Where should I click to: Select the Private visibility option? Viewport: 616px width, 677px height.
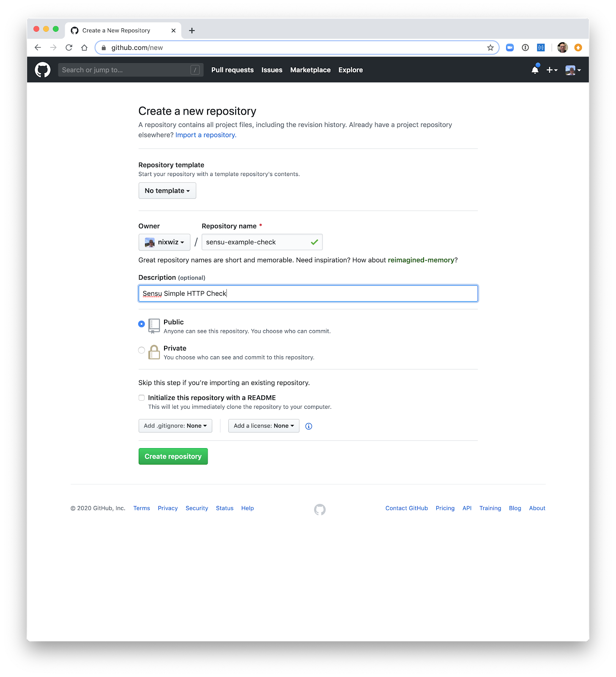[x=142, y=350]
